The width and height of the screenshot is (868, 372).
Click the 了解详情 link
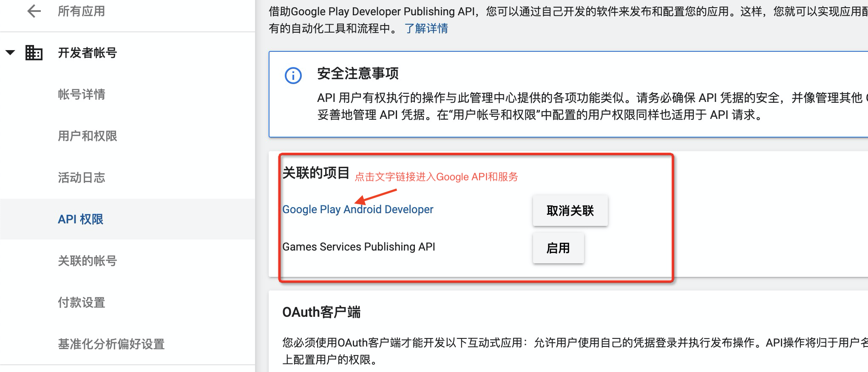pyautogui.click(x=426, y=28)
